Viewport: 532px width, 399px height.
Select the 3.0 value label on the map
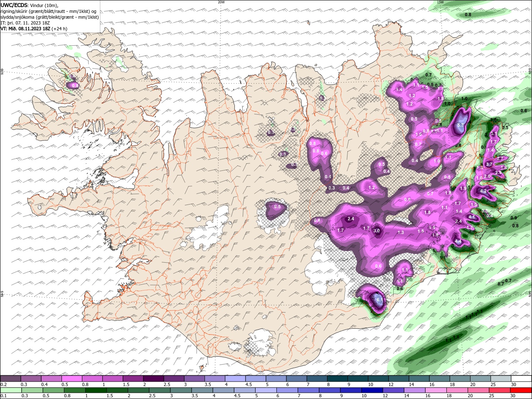click(x=377, y=231)
